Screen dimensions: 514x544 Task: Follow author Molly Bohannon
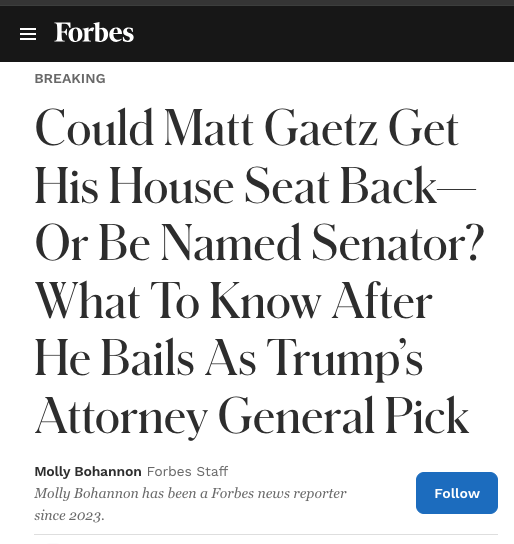coord(457,493)
